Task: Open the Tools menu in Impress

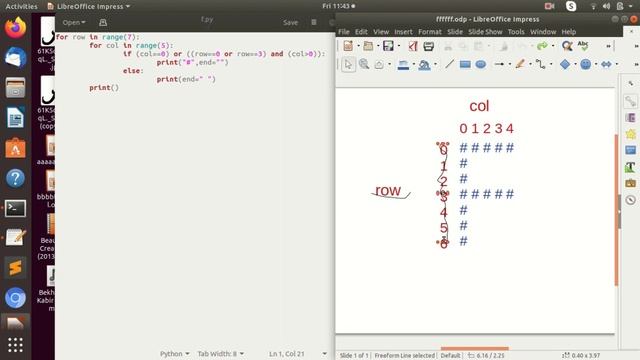Action: click(x=516, y=32)
